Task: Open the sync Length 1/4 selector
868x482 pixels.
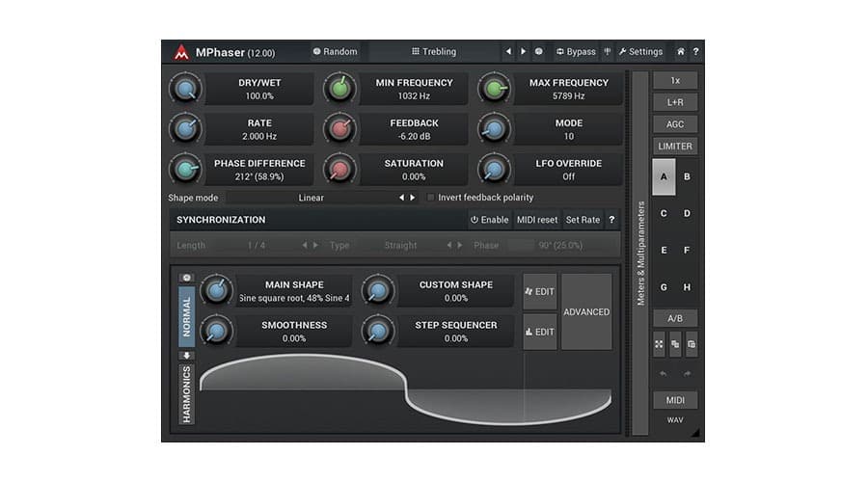Action: point(257,245)
